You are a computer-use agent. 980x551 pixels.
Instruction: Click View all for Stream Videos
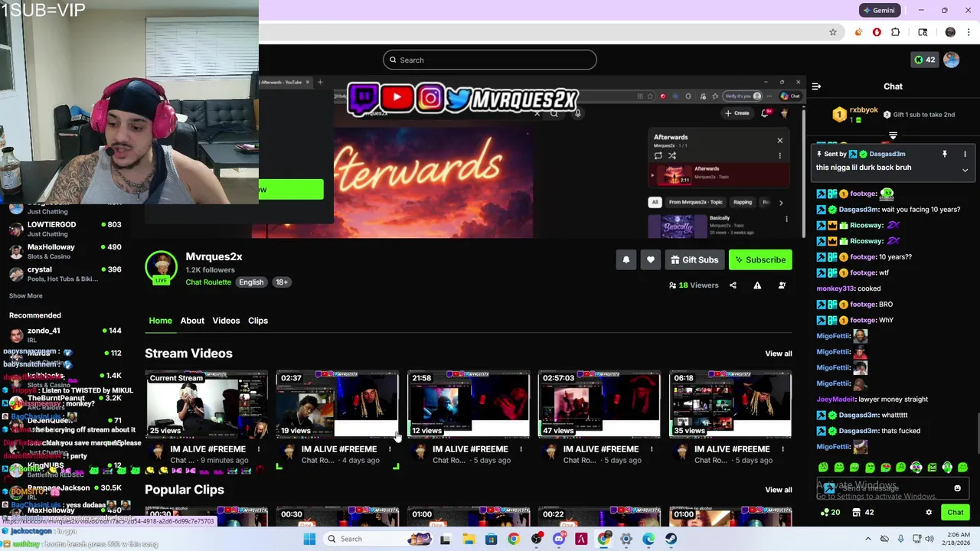[x=779, y=354]
